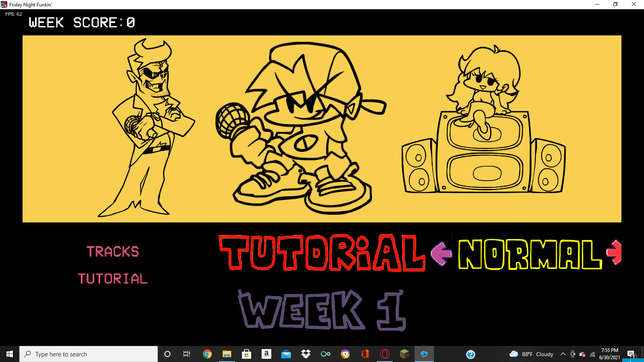Click the Wi-Fi icon in the system tray
This screenshot has height=362, width=644.
pos(592,354)
